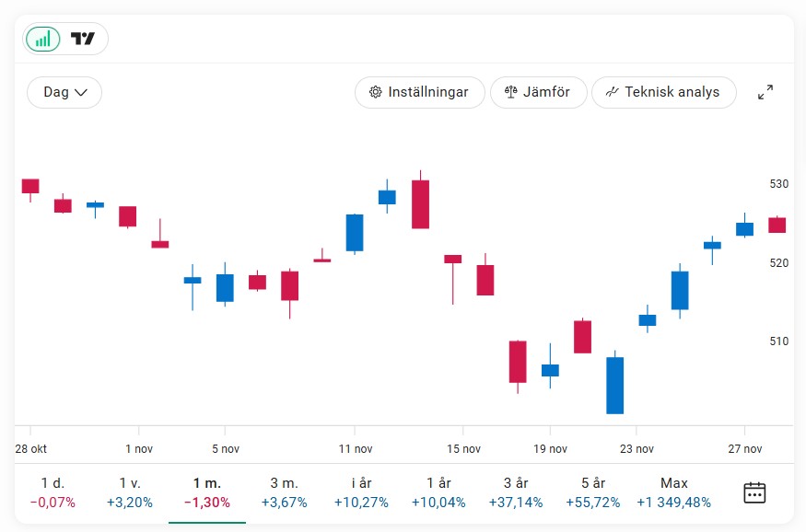Viewport: 806px width, 532px height.
Task: Open Teknisk analys tools
Action: click(x=663, y=92)
